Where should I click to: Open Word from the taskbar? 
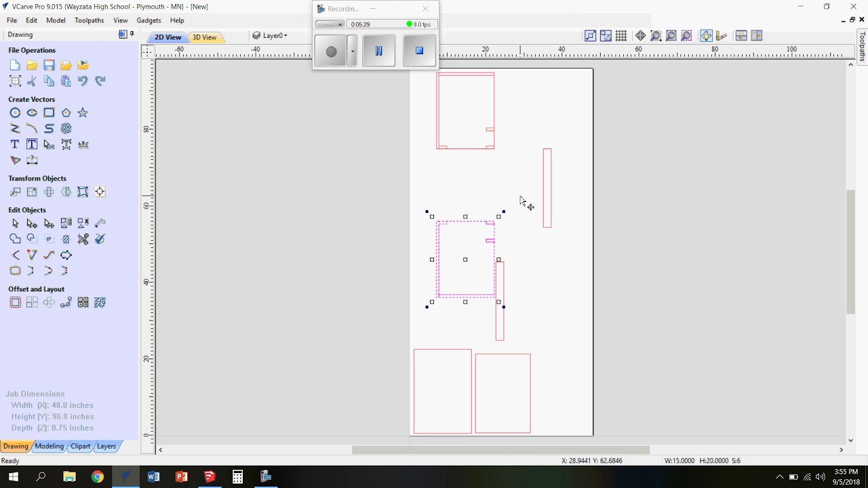[x=153, y=477]
